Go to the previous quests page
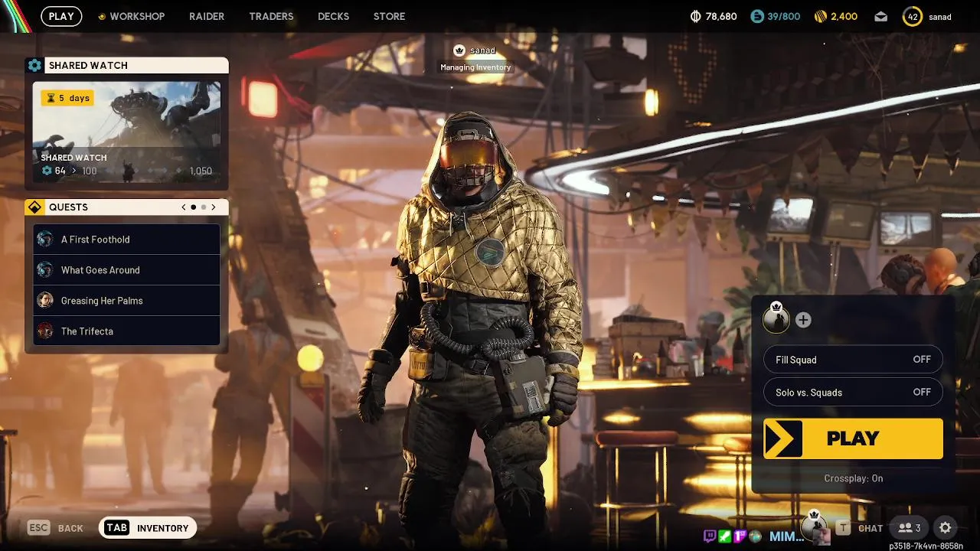 184,207
